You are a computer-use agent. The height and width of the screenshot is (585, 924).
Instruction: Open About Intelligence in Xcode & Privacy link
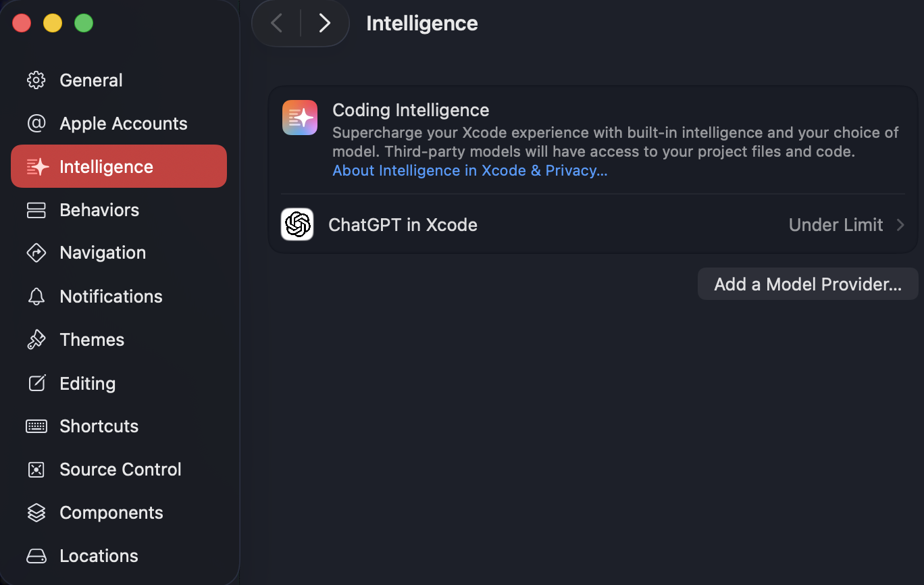point(469,171)
